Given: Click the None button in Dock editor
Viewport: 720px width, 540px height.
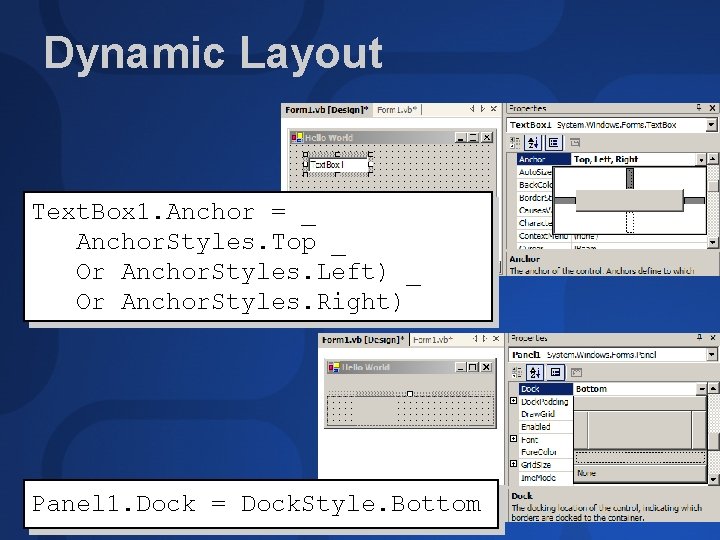Looking at the screenshot, I should coord(640,473).
